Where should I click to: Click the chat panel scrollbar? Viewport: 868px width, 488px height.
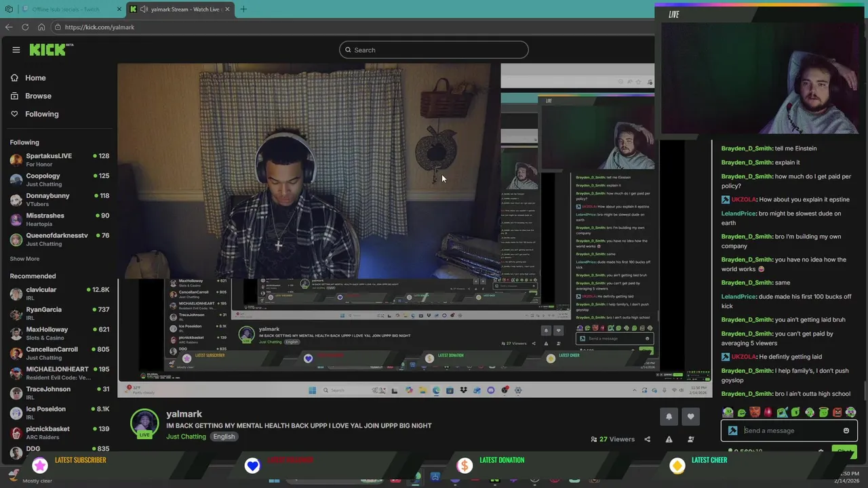(x=865, y=390)
